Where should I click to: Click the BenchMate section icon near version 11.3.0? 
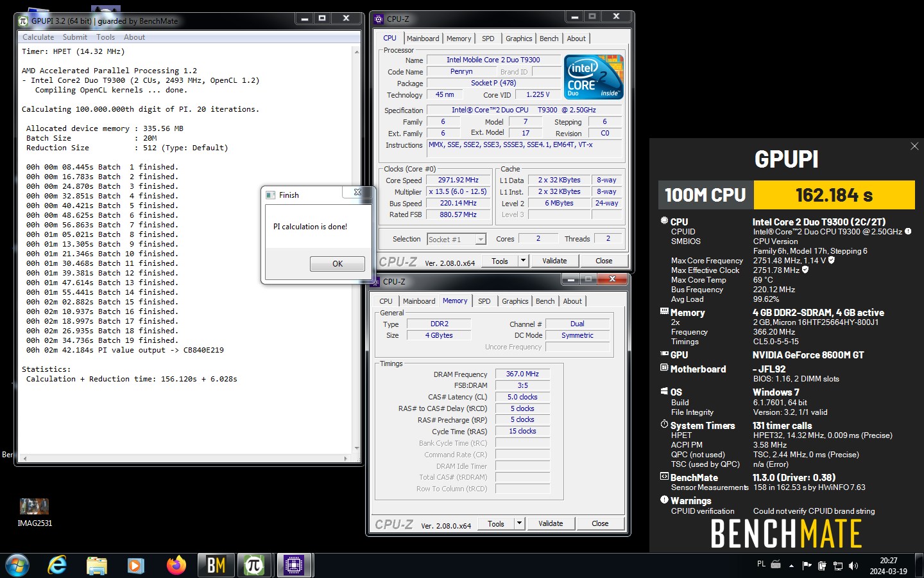coord(664,477)
